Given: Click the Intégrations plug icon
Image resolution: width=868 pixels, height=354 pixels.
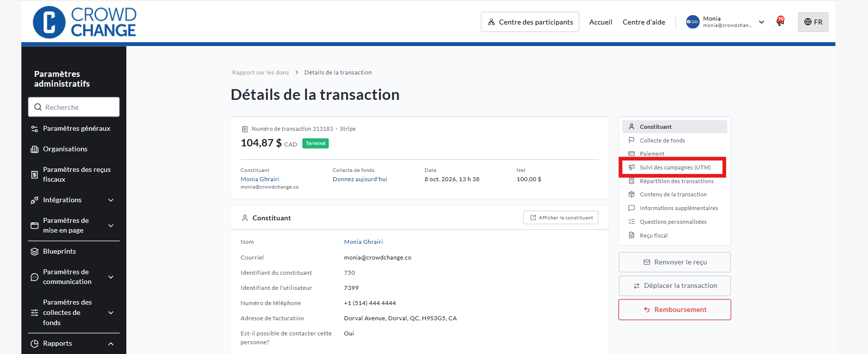Looking at the screenshot, I should [x=35, y=200].
